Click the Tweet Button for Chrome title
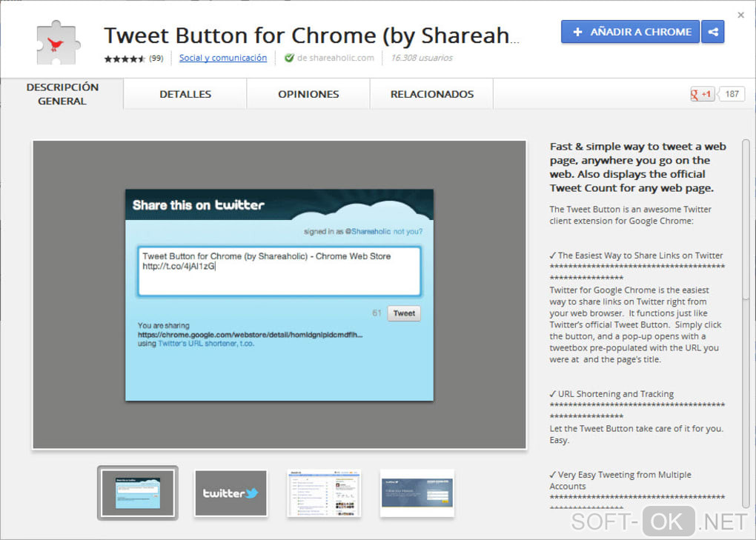 [311, 36]
